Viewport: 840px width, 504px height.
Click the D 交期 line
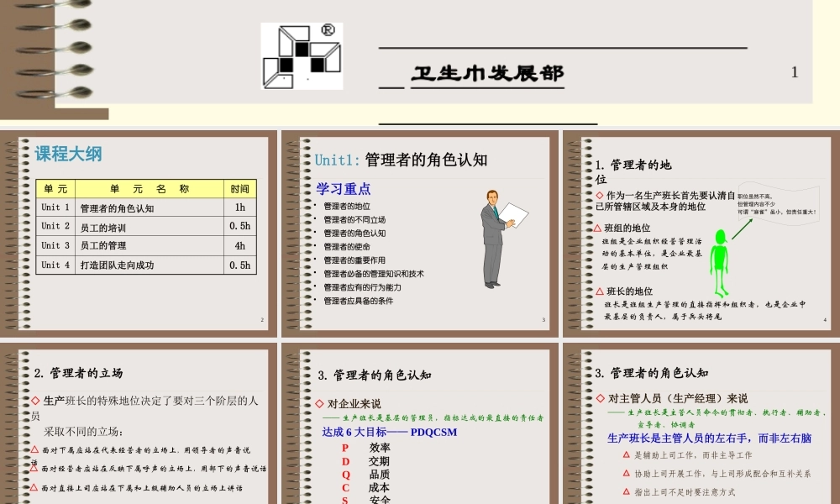tap(366, 461)
